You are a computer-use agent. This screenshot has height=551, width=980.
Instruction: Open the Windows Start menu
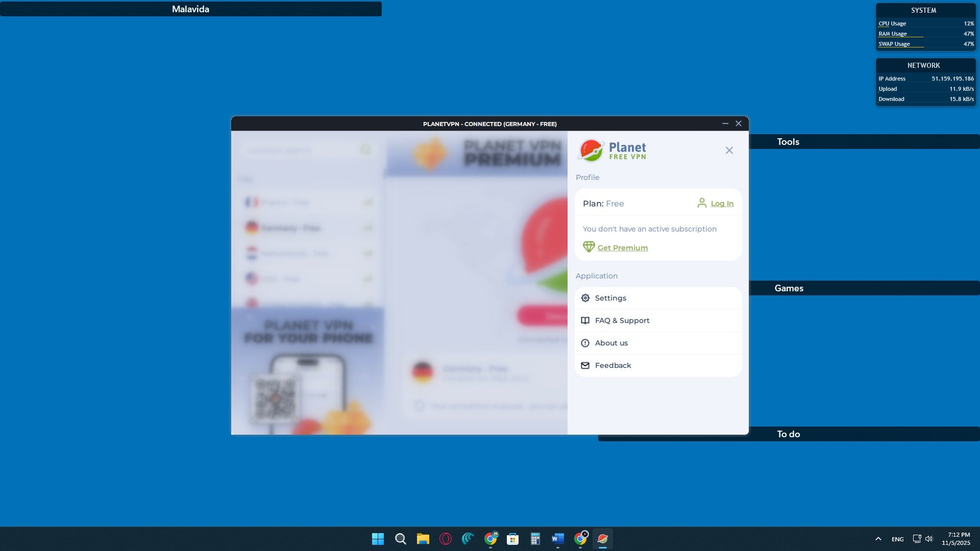tap(378, 539)
